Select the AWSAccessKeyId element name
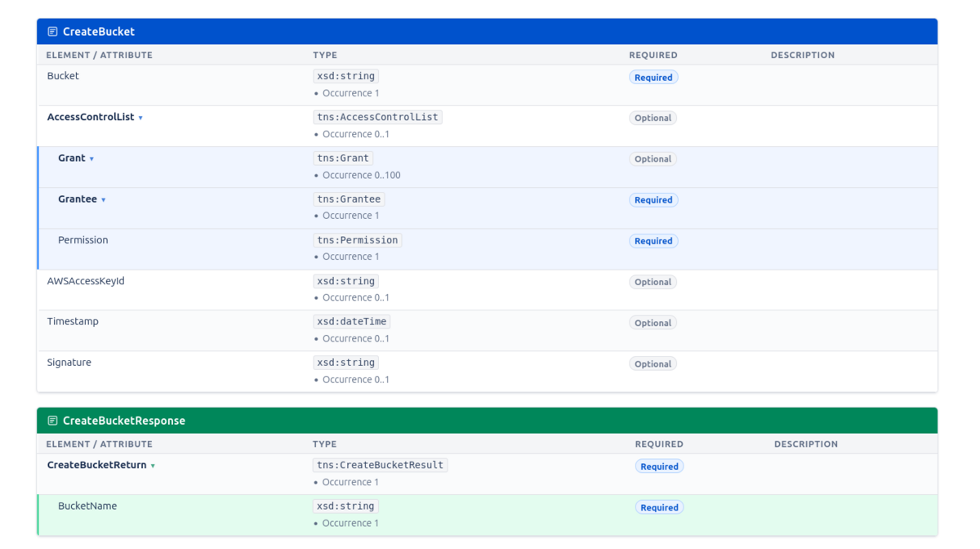Screen dimensions: 980x549 click(86, 281)
